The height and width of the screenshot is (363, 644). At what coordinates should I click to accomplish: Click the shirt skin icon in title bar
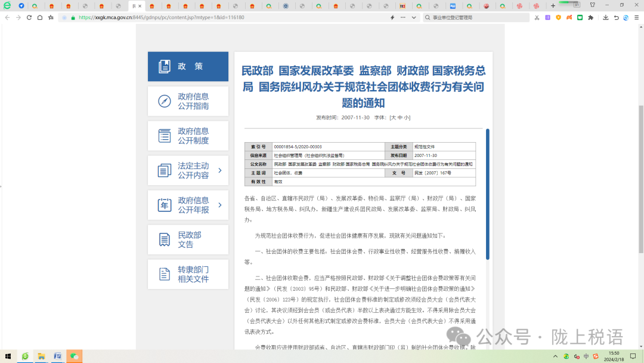(592, 5)
